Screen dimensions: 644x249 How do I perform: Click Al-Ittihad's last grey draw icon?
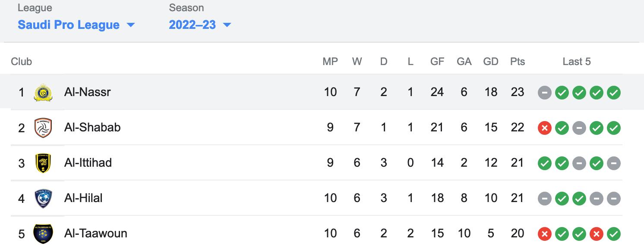[x=614, y=163]
